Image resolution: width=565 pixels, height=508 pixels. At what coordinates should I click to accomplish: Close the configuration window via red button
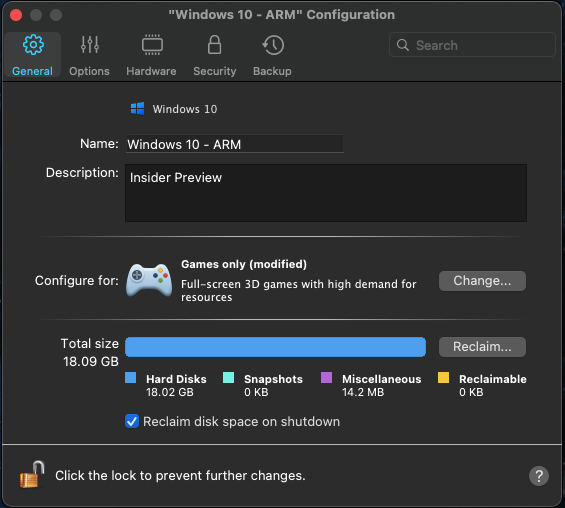[16, 15]
